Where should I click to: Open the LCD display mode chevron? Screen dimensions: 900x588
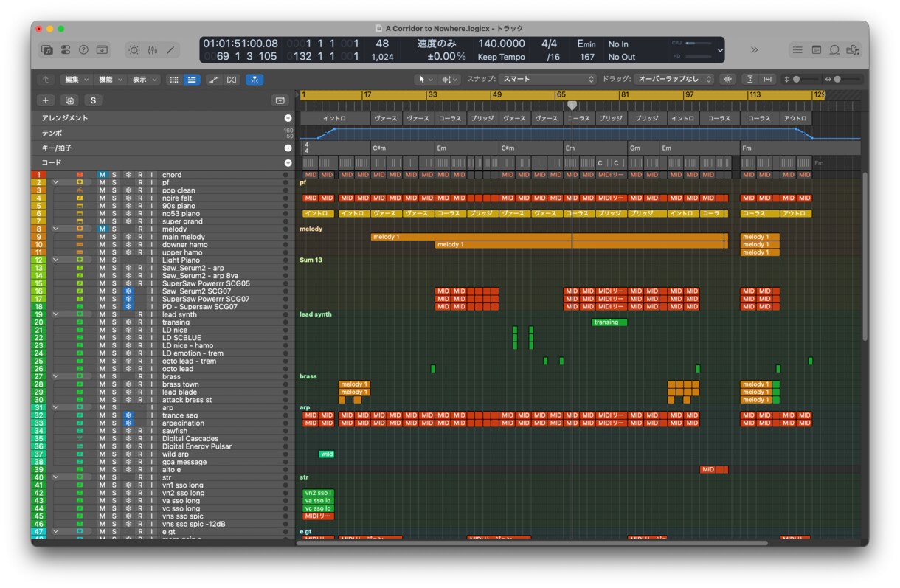[x=720, y=50]
